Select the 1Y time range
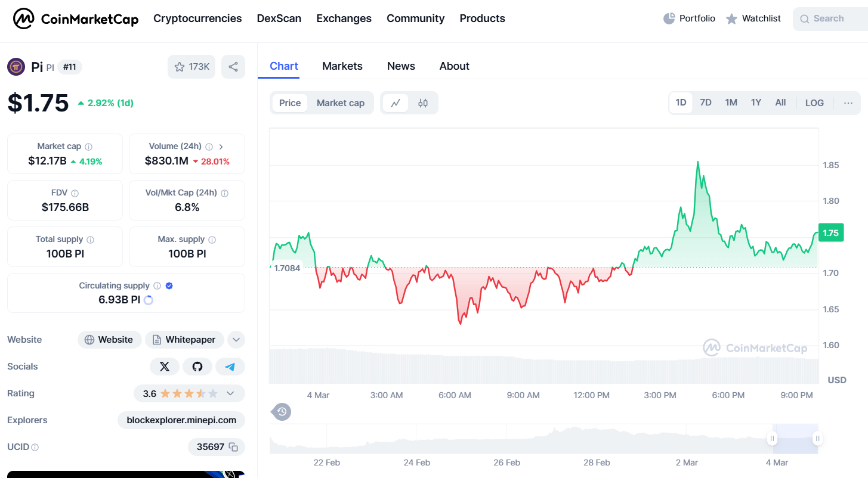The image size is (868, 478). [x=756, y=103]
